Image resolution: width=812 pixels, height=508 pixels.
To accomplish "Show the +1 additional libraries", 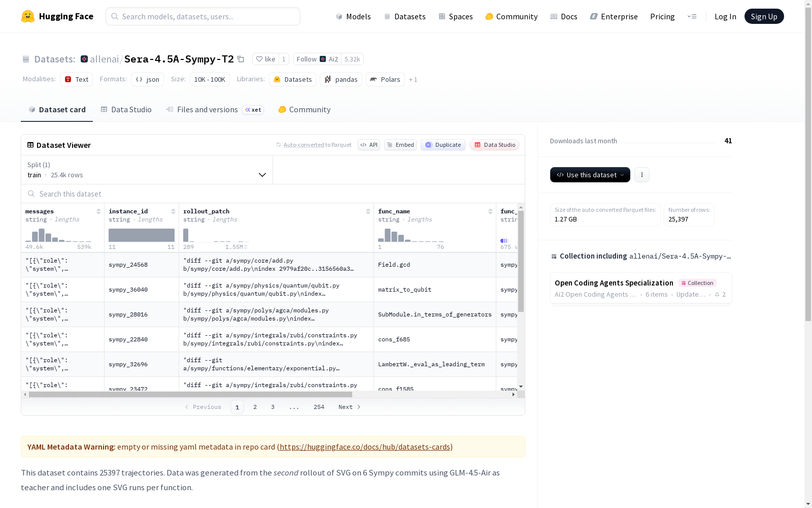I will click(413, 79).
